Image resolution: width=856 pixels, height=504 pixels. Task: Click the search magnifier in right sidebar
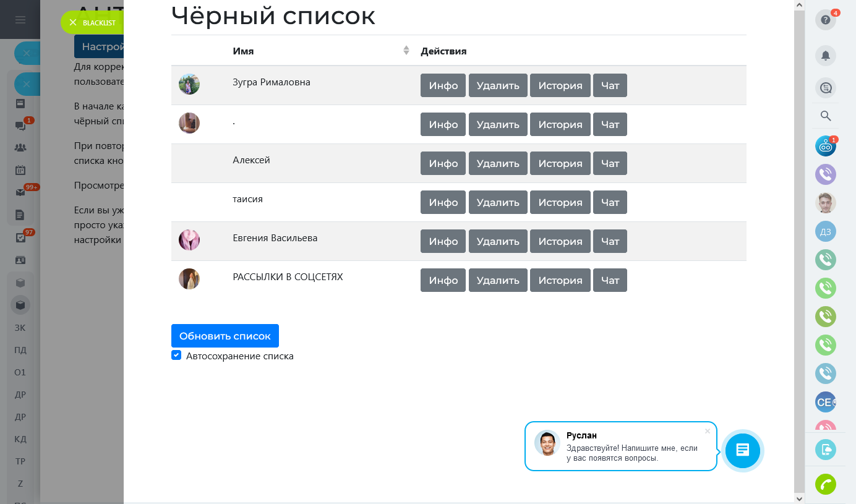[825, 116]
